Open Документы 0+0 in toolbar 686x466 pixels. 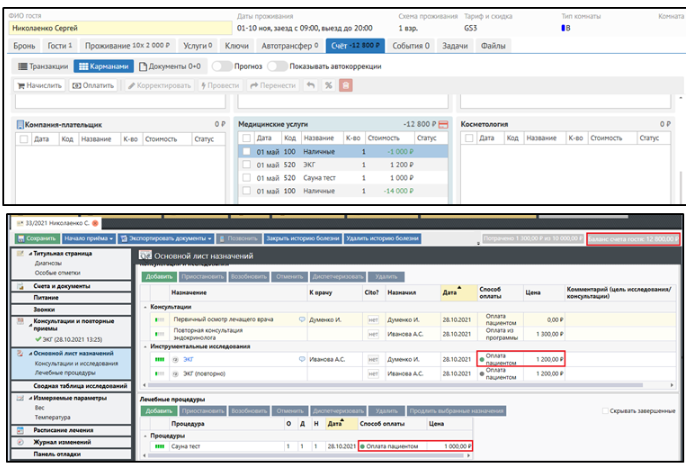169,66
